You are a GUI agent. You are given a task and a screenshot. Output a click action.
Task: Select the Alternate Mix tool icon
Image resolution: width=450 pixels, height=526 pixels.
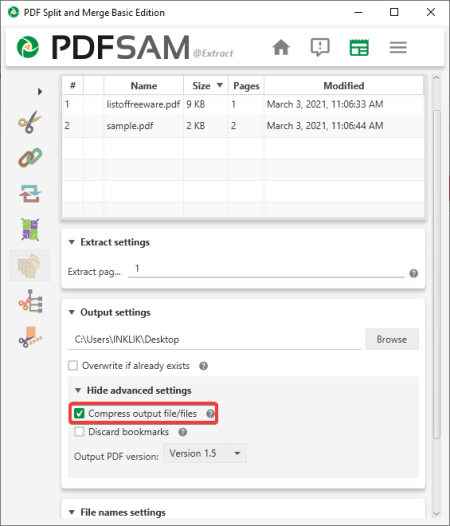pyautogui.click(x=30, y=229)
